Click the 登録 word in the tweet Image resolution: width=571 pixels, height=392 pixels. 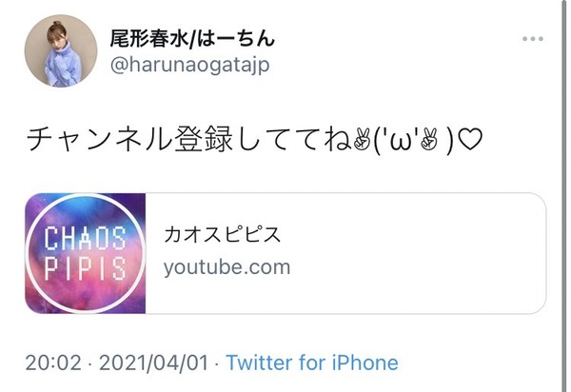coord(204,140)
